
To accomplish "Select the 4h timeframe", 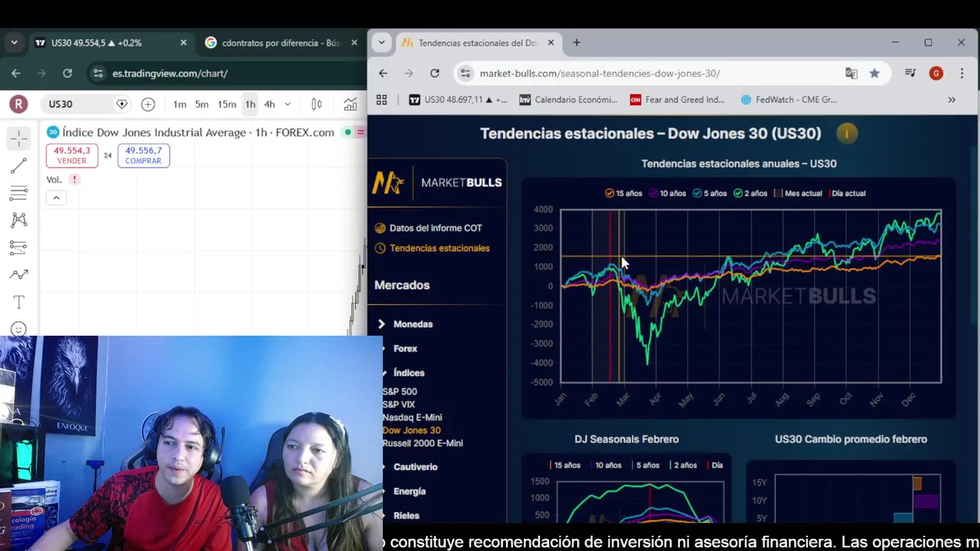I will coord(269,104).
